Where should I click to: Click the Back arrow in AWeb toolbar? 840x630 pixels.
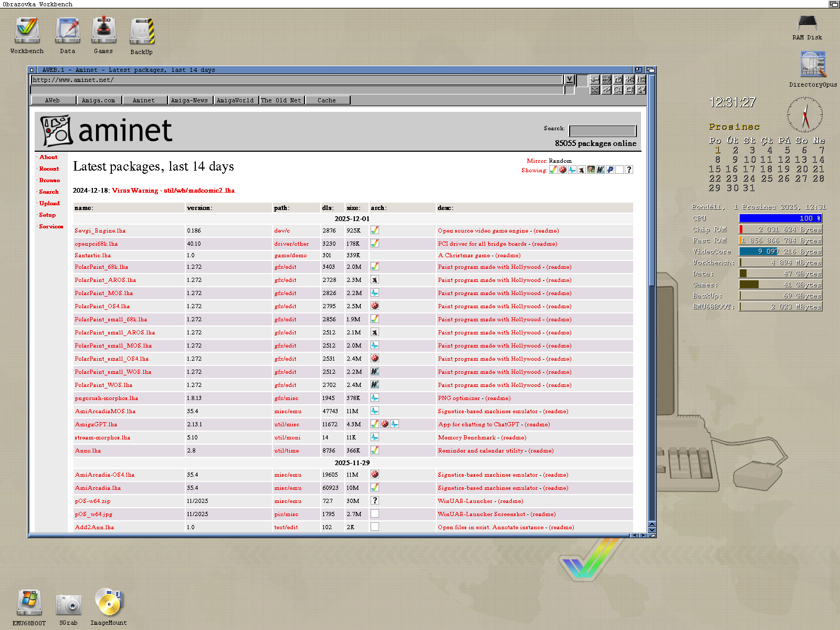(595, 79)
